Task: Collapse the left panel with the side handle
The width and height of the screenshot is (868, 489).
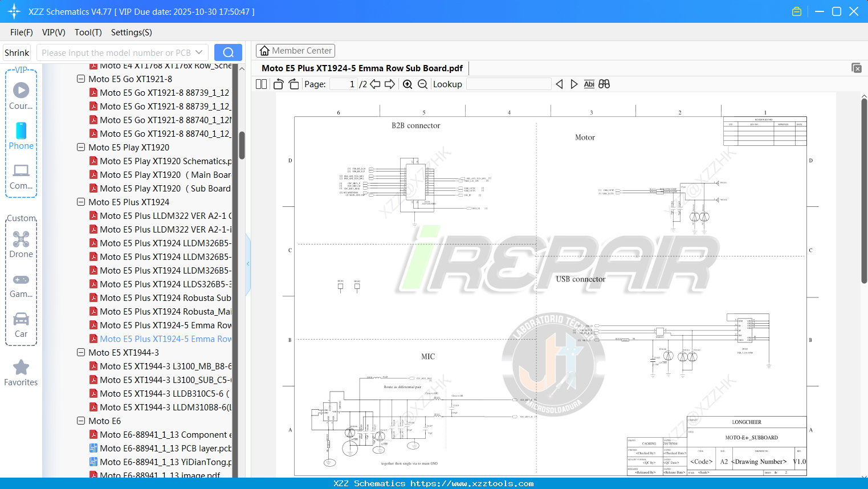Action: [248, 264]
